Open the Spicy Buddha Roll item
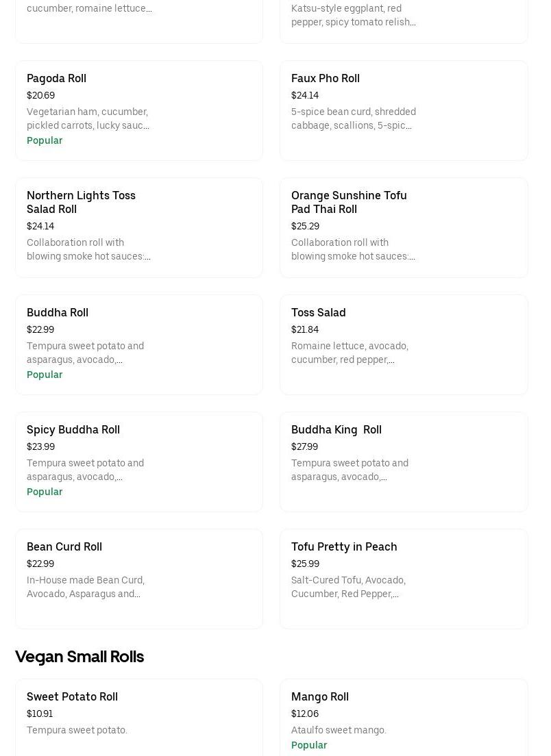Viewport: 551px width, 756px height. click(x=73, y=430)
